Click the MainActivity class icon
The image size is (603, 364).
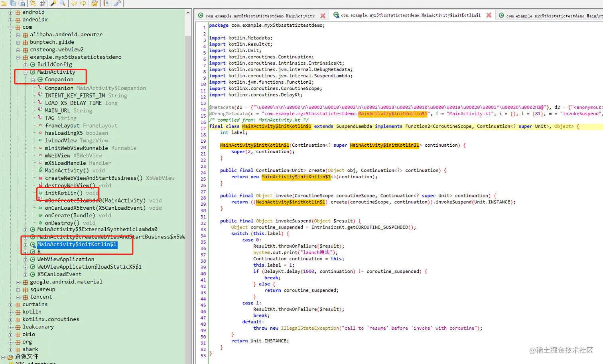point(33,72)
